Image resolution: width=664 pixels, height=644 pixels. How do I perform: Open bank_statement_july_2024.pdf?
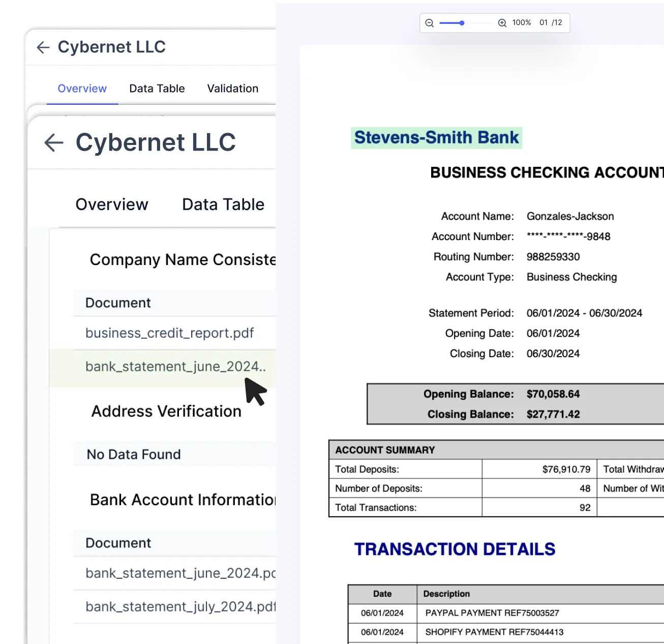tap(179, 606)
